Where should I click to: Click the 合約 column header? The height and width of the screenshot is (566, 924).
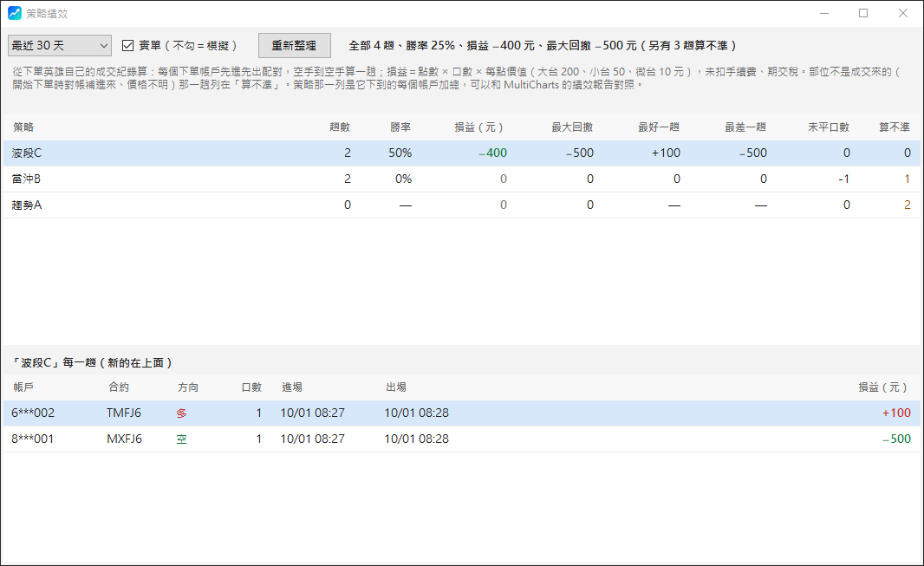[119, 387]
